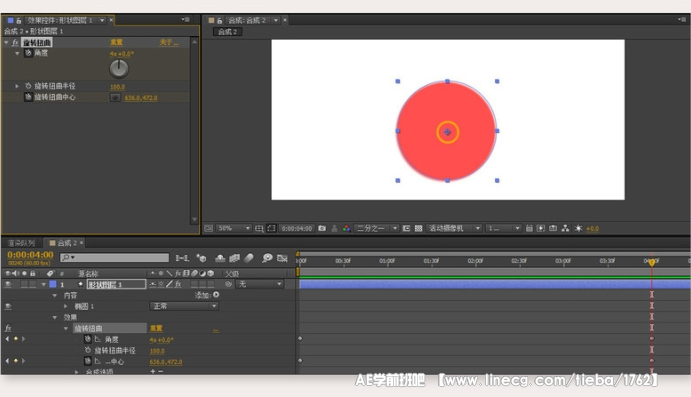Select the 合成 2 timeline tab
Screen dimensions: 691x397
[x=67, y=243]
